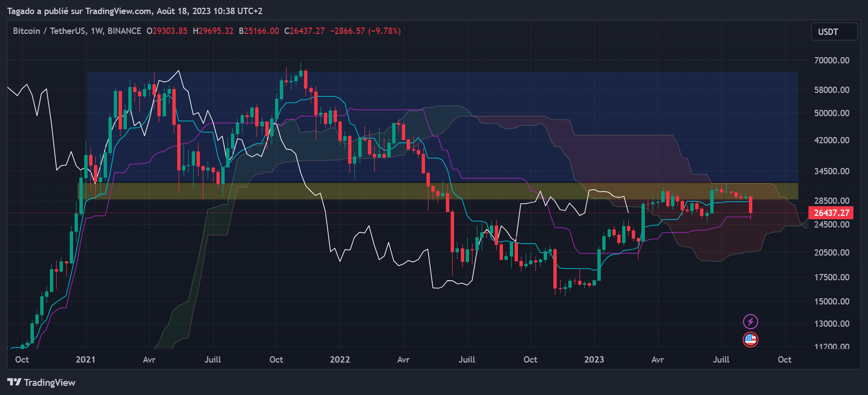The height and width of the screenshot is (395, 868).
Task: Click the 2023 label on time axis
Action: pos(594,360)
